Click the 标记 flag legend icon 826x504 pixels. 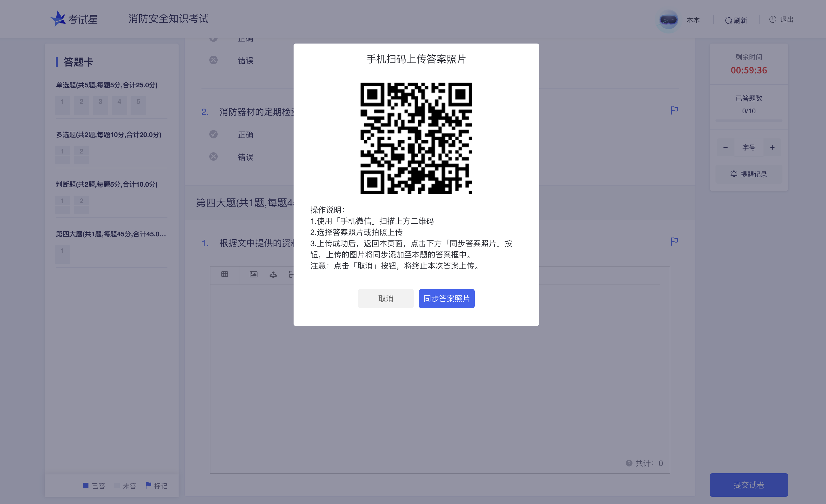tap(148, 485)
